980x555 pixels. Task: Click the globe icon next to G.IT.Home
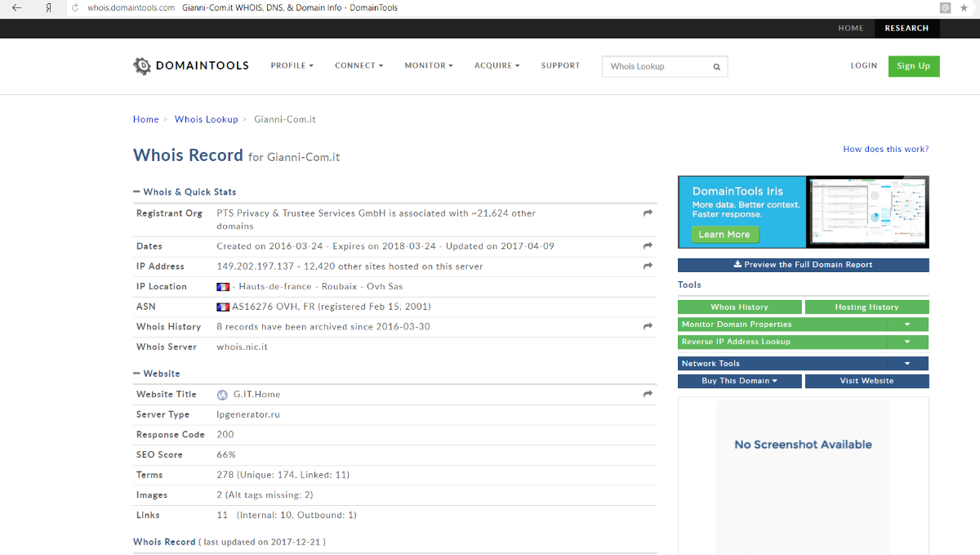click(x=222, y=395)
